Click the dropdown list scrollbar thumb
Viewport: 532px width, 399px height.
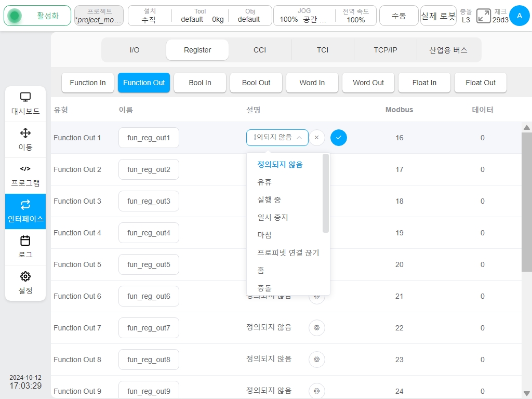(326, 193)
